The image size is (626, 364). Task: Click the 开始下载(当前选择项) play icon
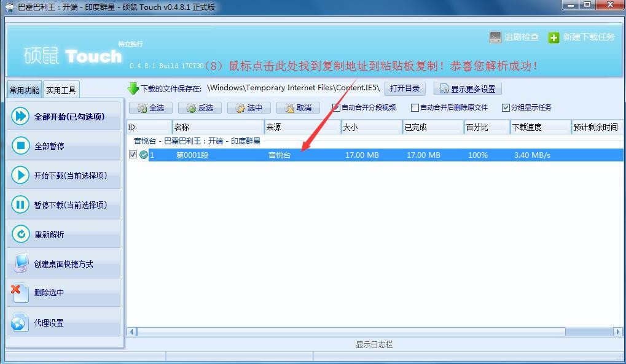20,175
